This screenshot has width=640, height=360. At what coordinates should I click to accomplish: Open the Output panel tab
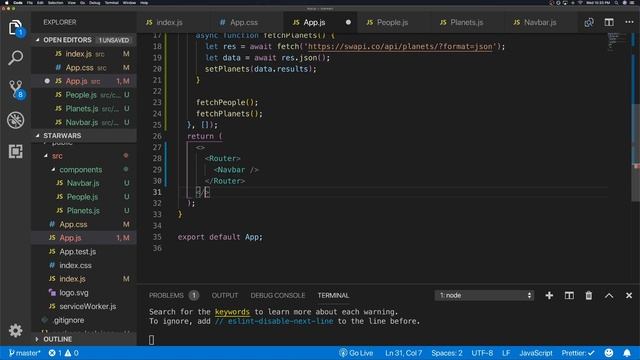tap(224, 296)
